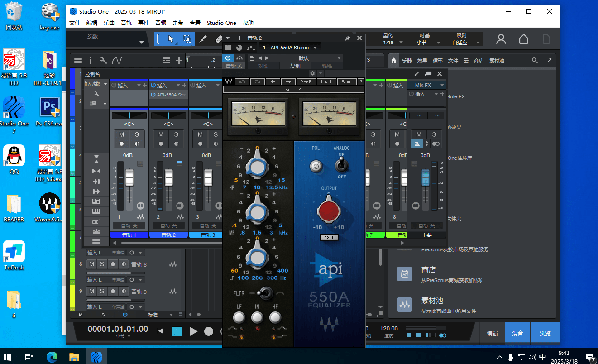The width and height of the screenshot is (598, 364).
Task: Open the 混音 mix view button
Action: coord(517,333)
